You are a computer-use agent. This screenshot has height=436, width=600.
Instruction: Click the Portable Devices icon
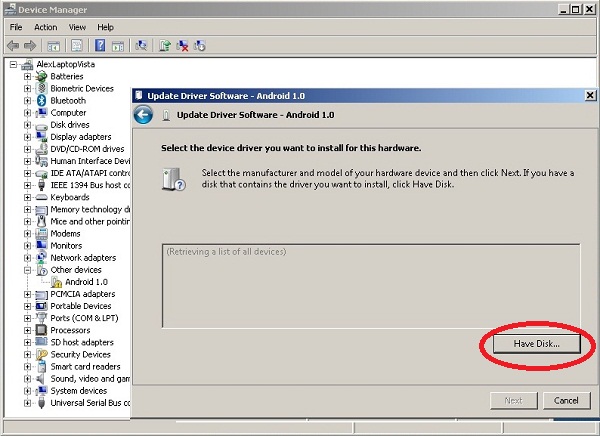coord(41,306)
